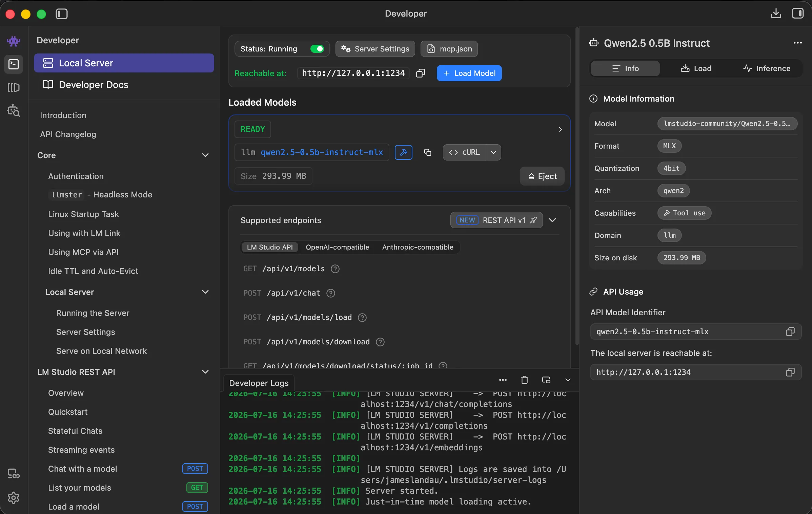Switch to the Inference tab

tap(767, 68)
